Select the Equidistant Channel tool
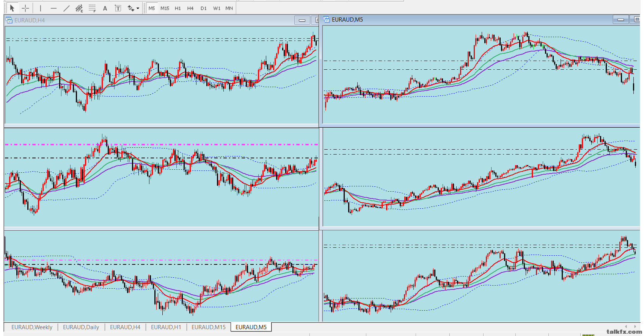This screenshot has width=644, height=336. tap(79, 8)
